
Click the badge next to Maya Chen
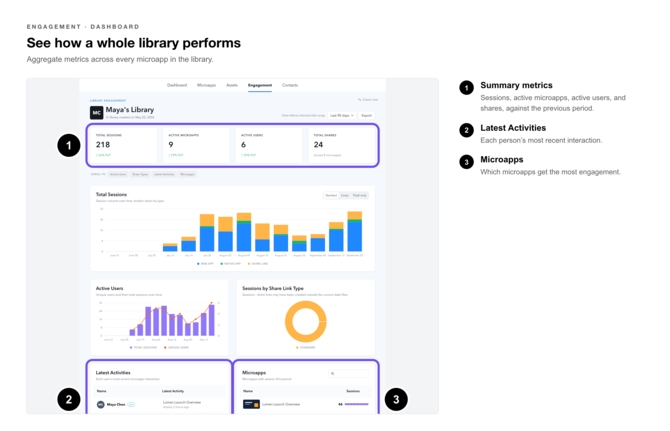click(131, 404)
